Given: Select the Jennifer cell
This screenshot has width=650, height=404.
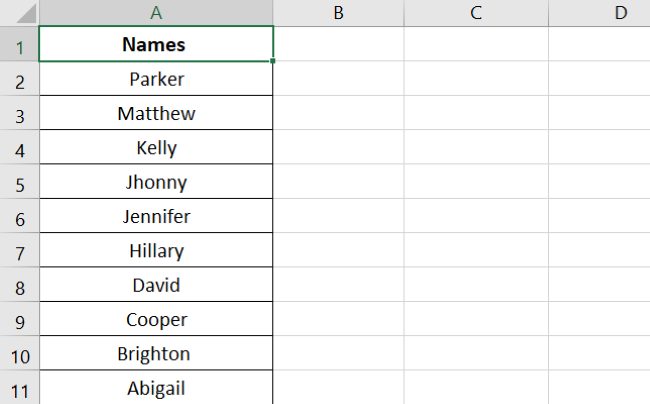Looking at the screenshot, I should click(x=156, y=217).
